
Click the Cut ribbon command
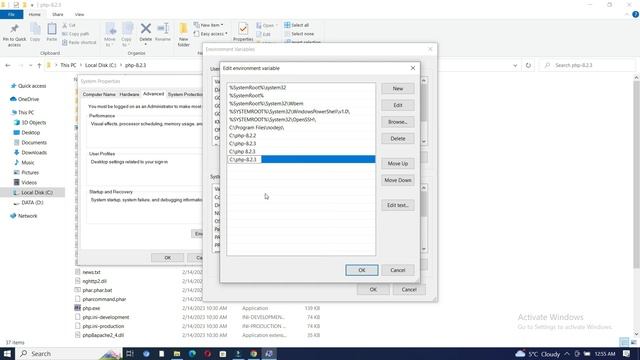69,25
